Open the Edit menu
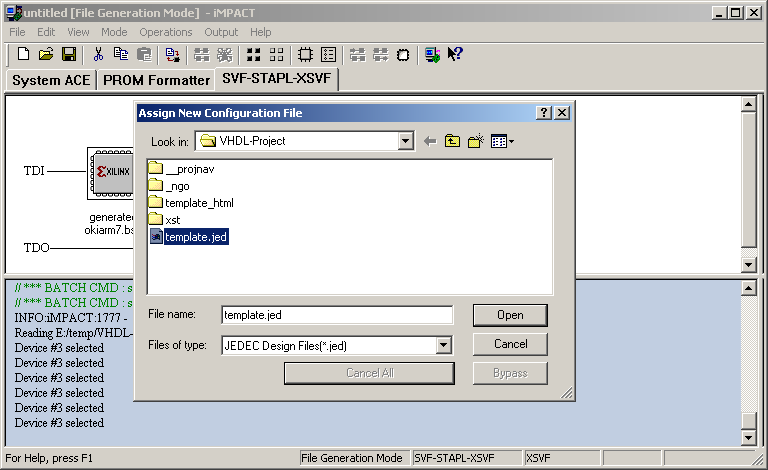The image size is (768, 470). tap(46, 32)
